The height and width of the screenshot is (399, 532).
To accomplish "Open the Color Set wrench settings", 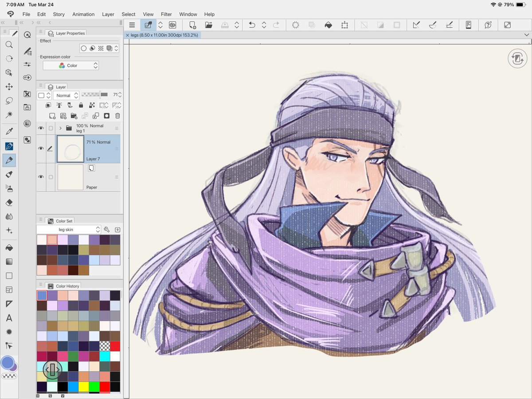I will 106,230.
